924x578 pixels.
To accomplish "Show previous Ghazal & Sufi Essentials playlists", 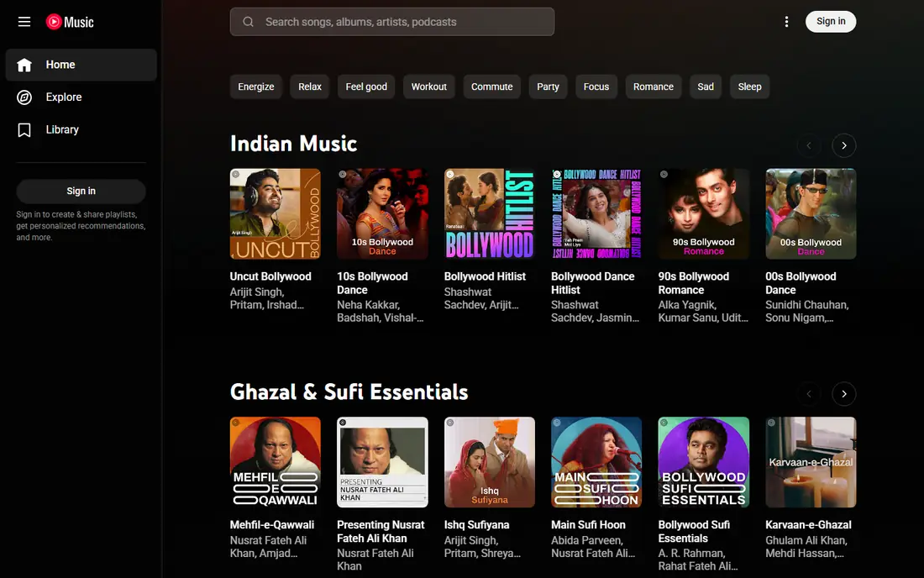I will pyautogui.click(x=808, y=393).
